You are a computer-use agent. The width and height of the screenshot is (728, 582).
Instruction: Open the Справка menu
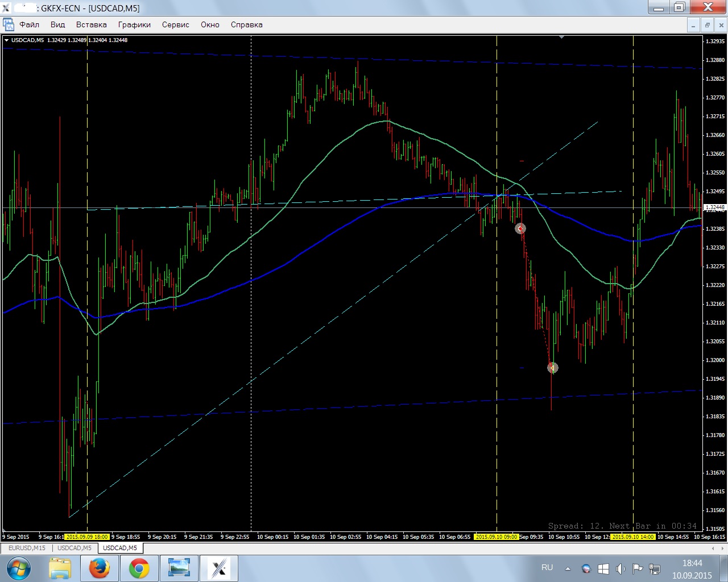click(246, 24)
